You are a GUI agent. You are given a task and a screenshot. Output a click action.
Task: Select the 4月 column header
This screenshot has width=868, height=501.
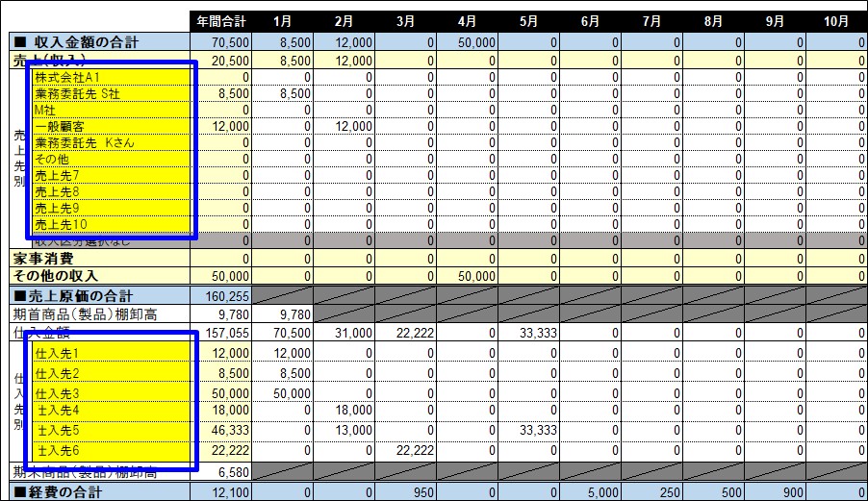point(467,20)
